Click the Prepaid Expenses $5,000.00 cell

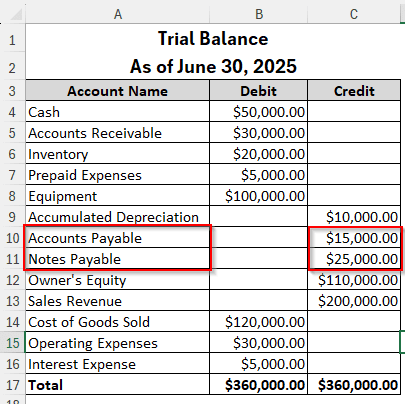[x=258, y=175]
